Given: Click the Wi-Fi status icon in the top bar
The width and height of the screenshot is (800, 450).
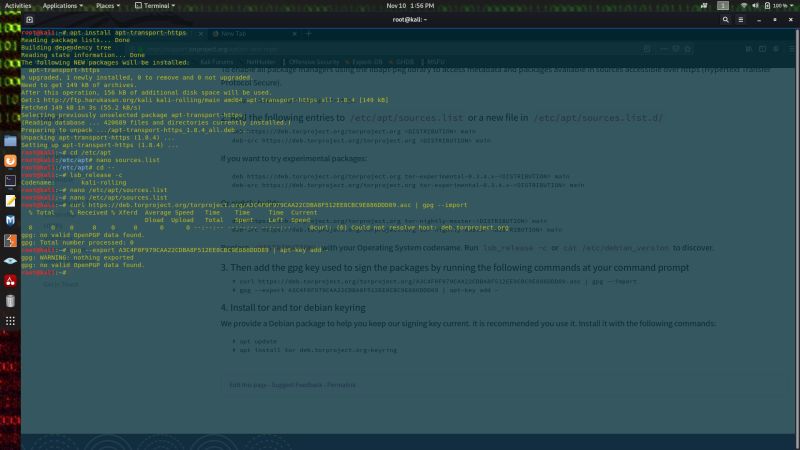Looking at the screenshot, I should pos(744,6).
